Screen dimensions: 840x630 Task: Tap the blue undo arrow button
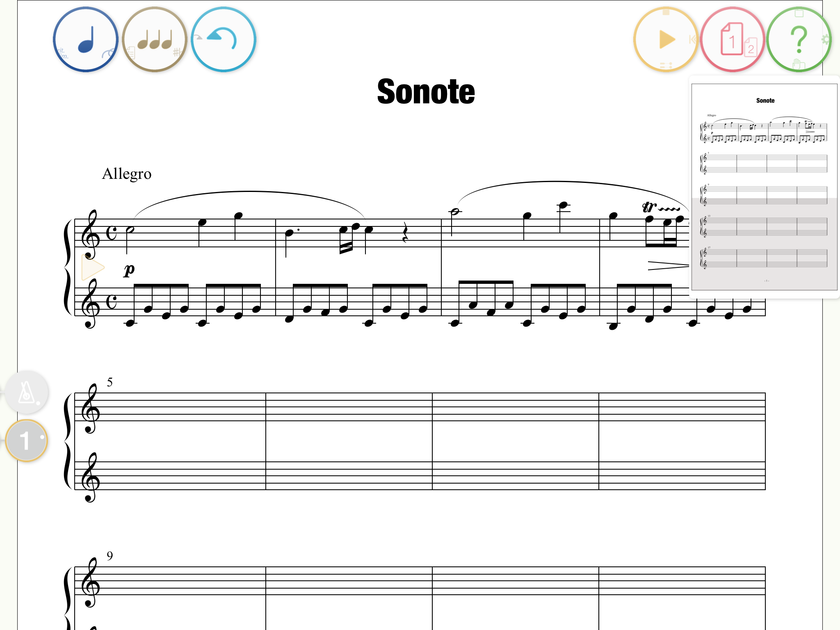pyautogui.click(x=224, y=39)
